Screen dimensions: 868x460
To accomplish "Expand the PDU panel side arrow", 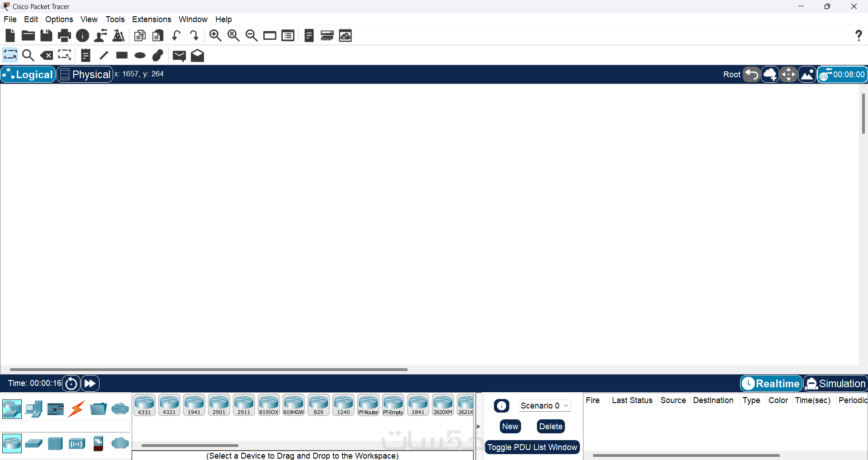I will pyautogui.click(x=479, y=426).
